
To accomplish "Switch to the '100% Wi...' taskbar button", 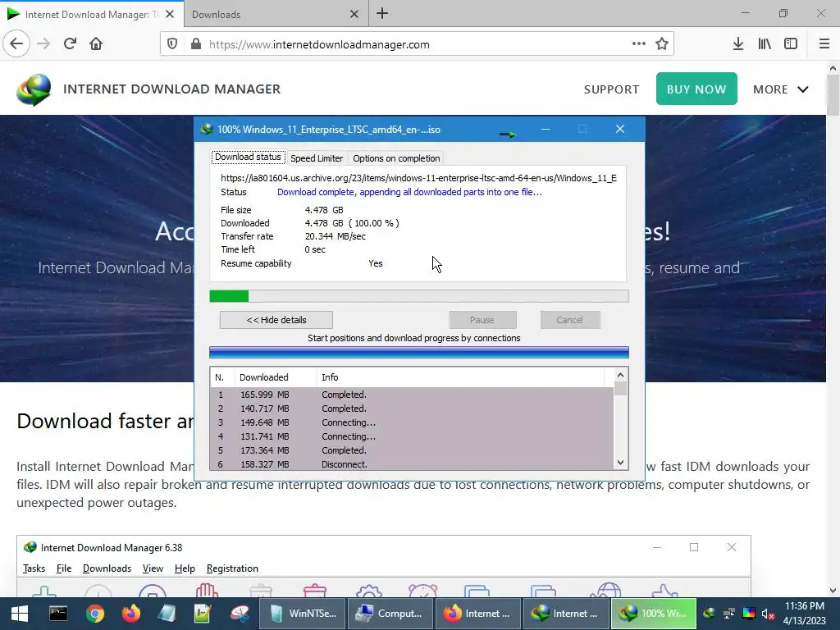I will coord(653,614).
